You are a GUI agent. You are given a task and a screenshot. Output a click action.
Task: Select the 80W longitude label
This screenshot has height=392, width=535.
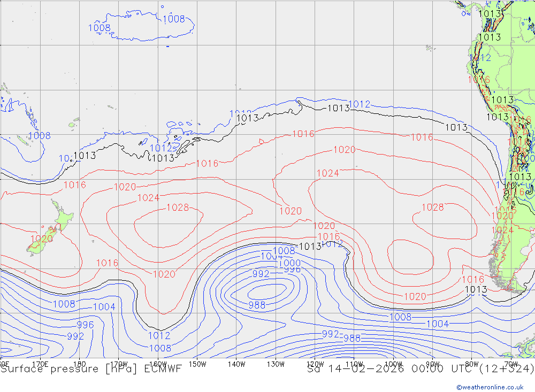[472, 364]
